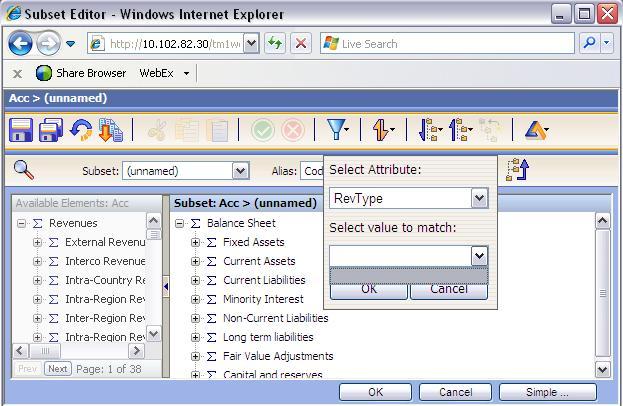Click the Paste clipboard icon
This screenshot has width=623, height=406.
218,131
